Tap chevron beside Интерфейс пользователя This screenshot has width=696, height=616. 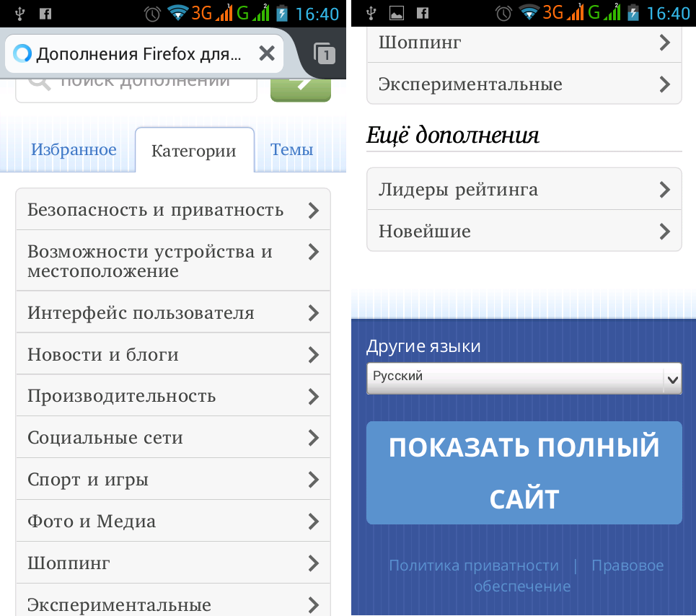click(314, 313)
